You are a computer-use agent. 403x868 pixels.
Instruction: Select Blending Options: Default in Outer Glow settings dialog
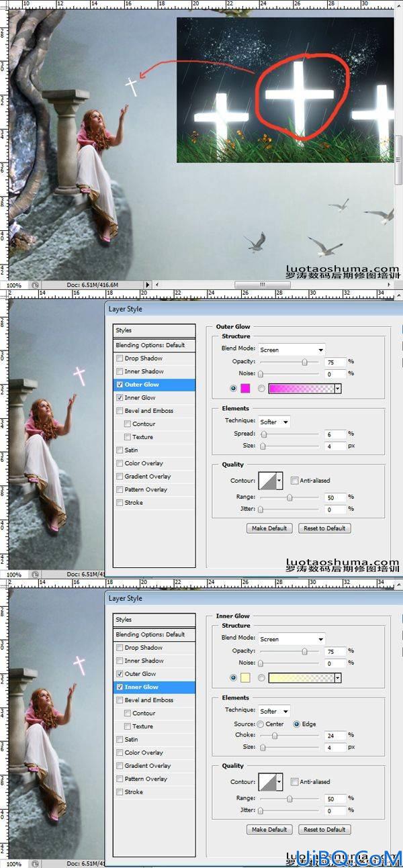[x=154, y=345]
